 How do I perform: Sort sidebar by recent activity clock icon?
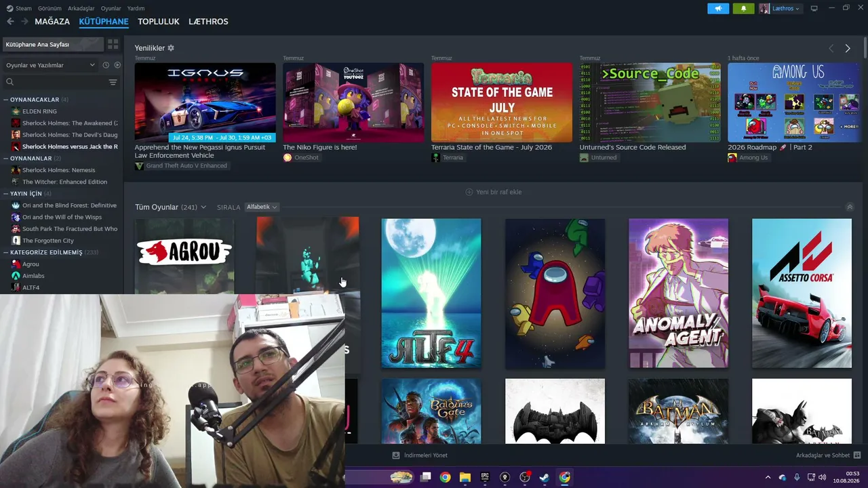coord(106,65)
